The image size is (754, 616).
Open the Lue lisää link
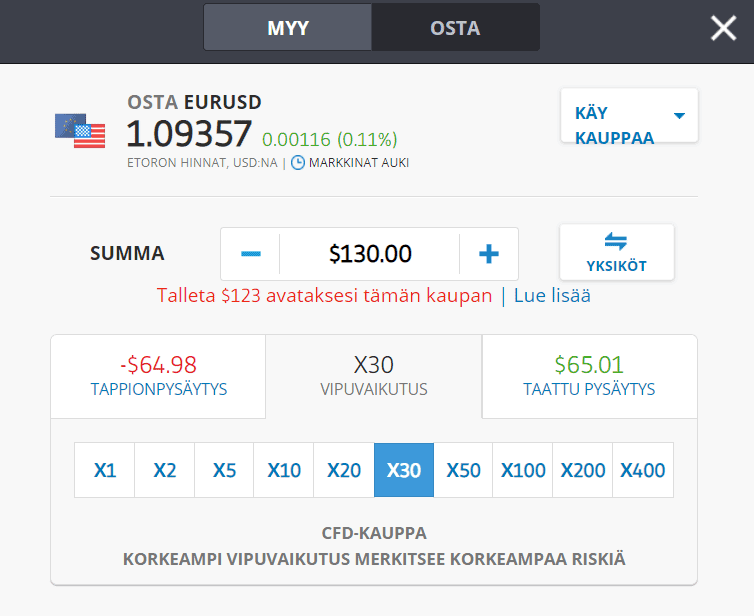552,295
